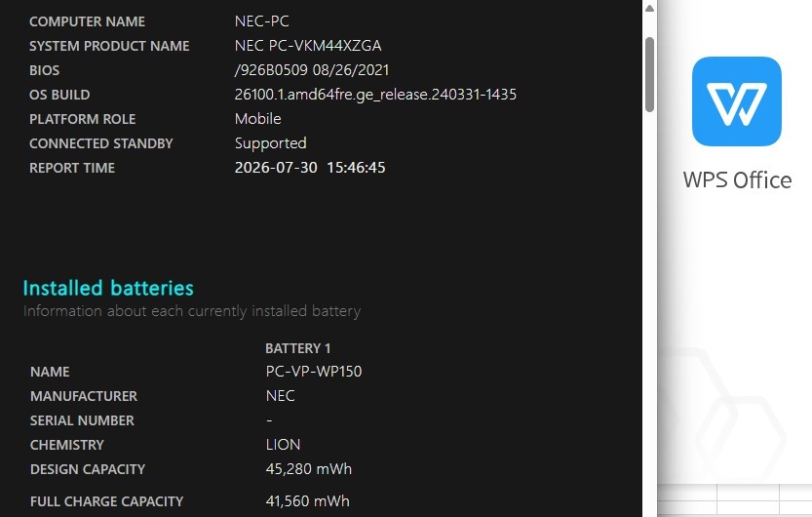Select chemistry value LION
The image size is (812, 517).
283,445
